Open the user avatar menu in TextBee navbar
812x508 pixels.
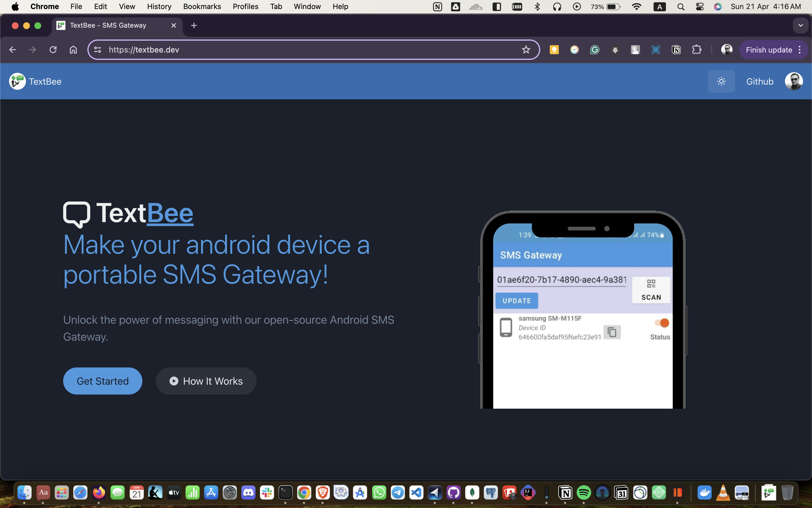794,81
